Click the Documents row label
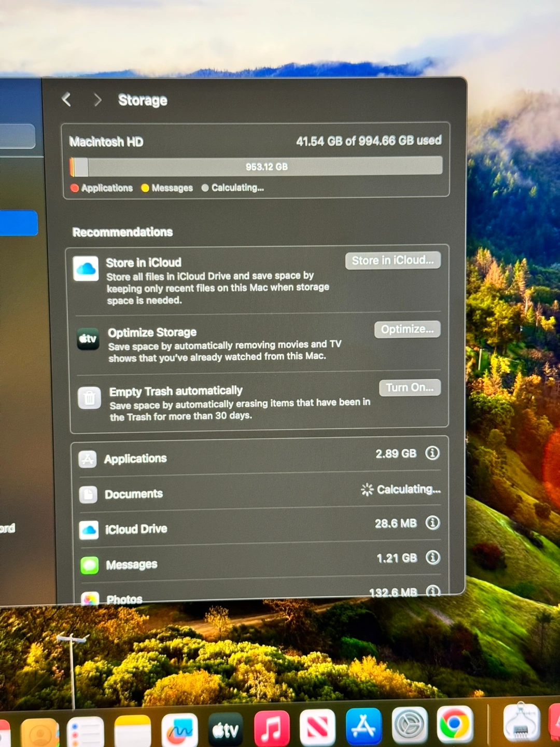The width and height of the screenshot is (560, 747). (x=134, y=494)
